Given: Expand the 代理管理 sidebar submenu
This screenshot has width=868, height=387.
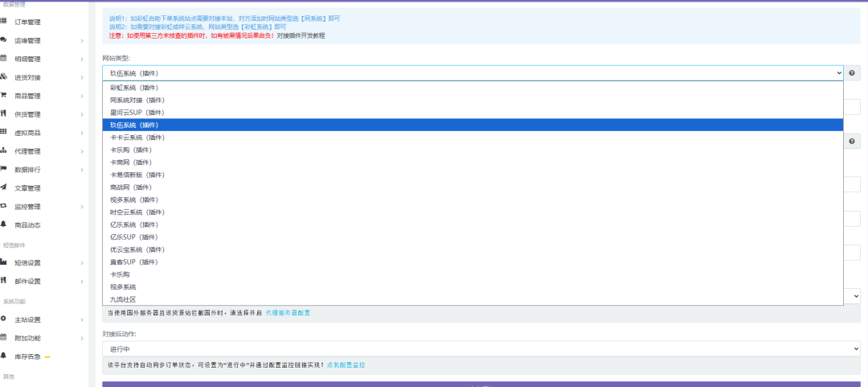Looking at the screenshot, I should click(x=81, y=151).
